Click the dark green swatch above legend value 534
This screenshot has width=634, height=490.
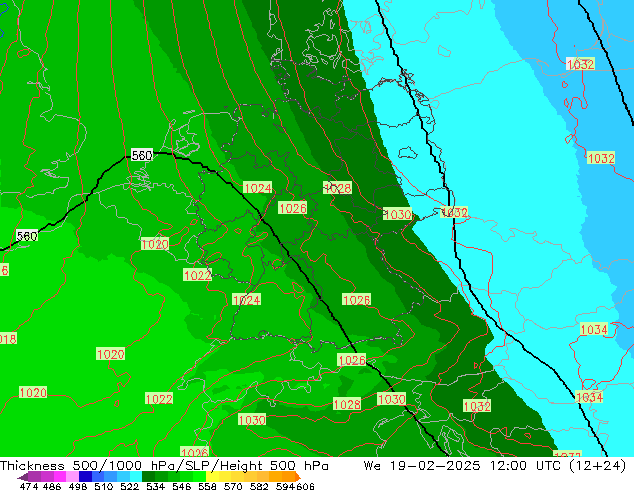pos(148,477)
